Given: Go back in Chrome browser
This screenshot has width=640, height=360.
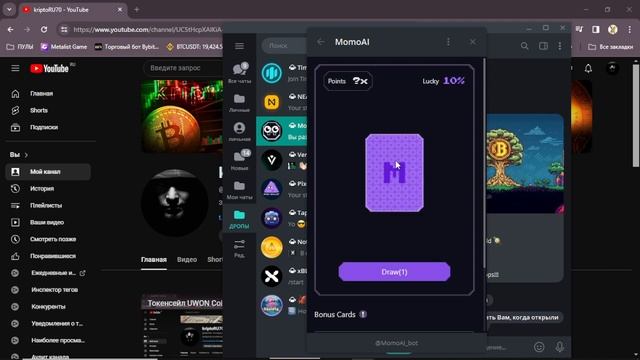Looking at the screenshot, I should [x=11, y=29].
